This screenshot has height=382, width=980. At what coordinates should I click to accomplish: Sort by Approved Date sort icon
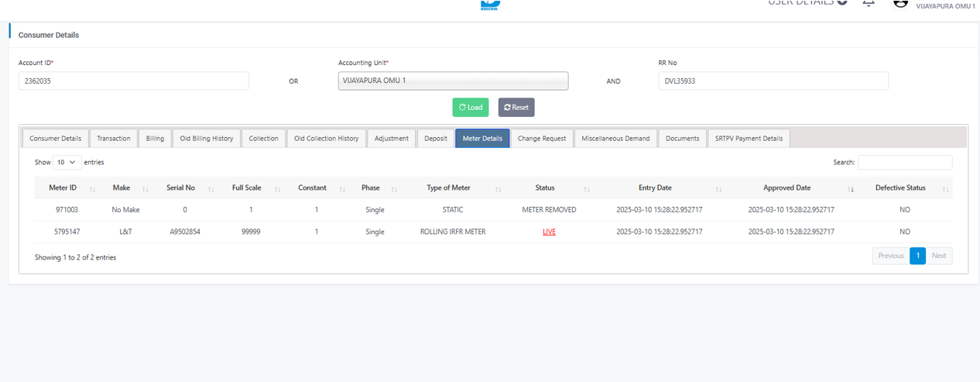[851, 189]
